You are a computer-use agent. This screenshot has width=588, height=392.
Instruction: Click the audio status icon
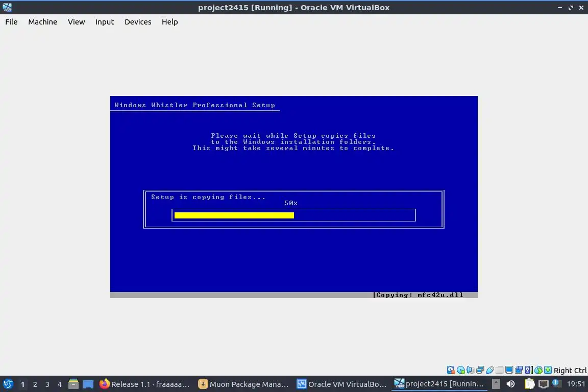(470, 370)
